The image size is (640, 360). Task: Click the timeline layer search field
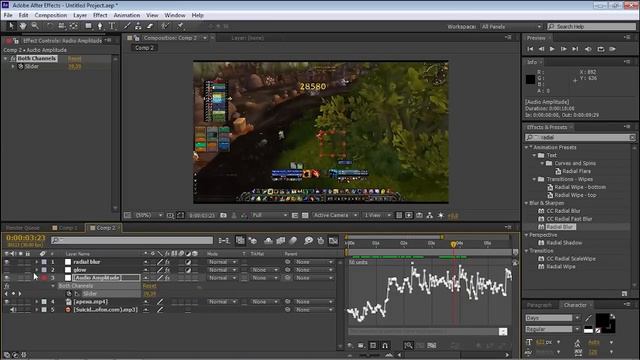coord(132,240)
